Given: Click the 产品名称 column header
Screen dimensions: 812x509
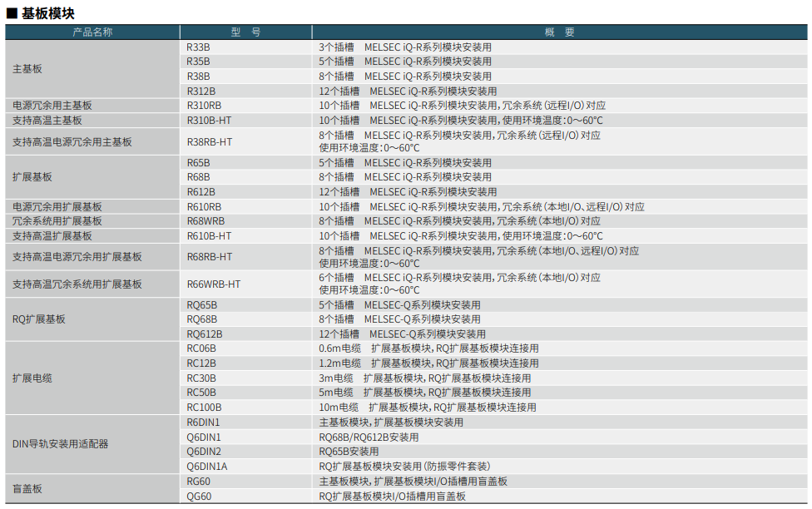Looking at the screenshot, I should point(92,32).
